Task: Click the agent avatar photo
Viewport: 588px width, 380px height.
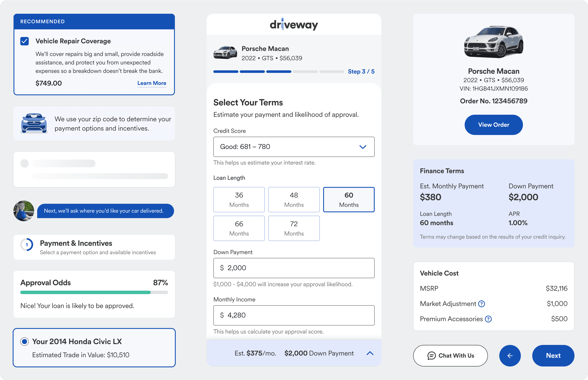Action: 24,211
